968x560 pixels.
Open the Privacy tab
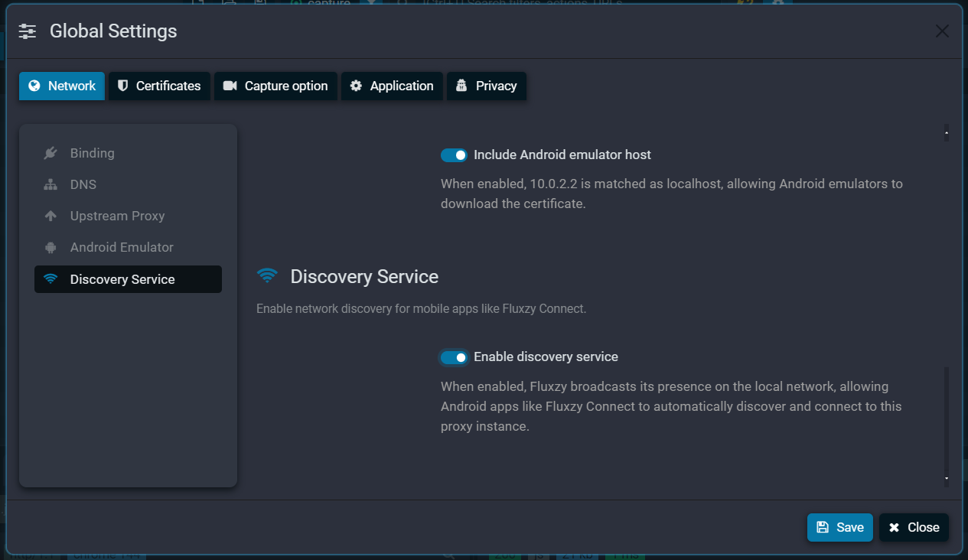click(x=487, y=86)
